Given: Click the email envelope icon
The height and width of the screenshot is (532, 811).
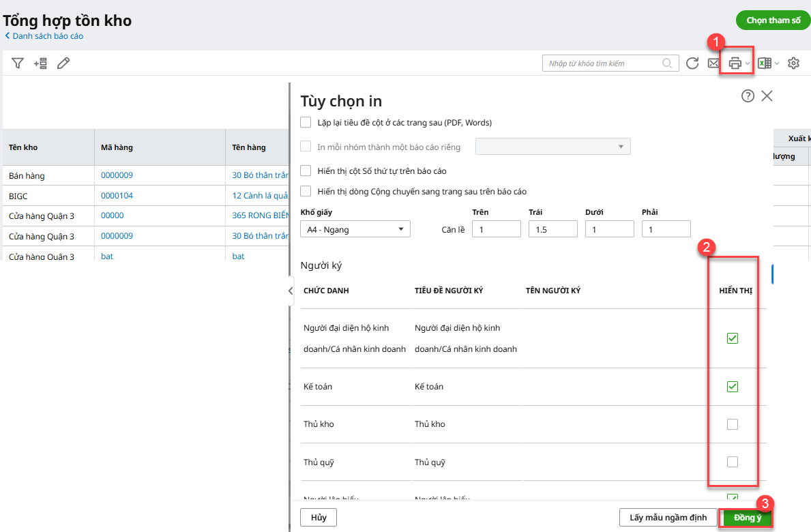Looking at the screenshot, I should 713,63.
